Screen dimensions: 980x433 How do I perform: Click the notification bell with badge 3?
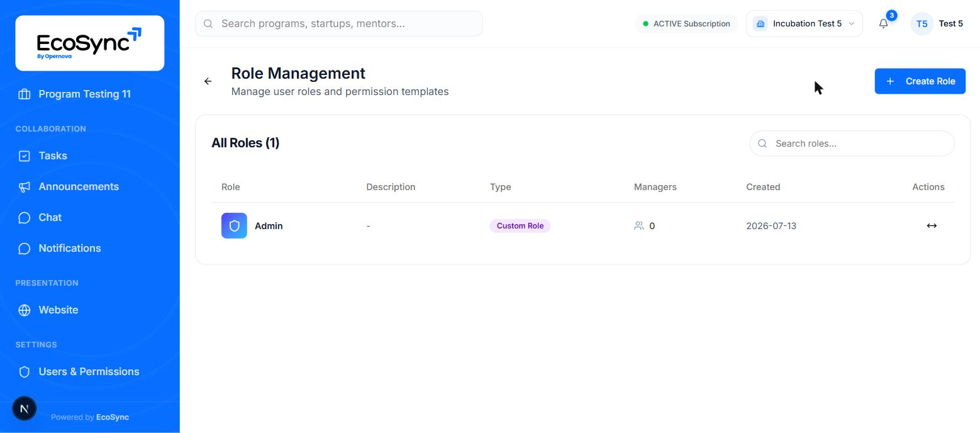pos(884,23)
